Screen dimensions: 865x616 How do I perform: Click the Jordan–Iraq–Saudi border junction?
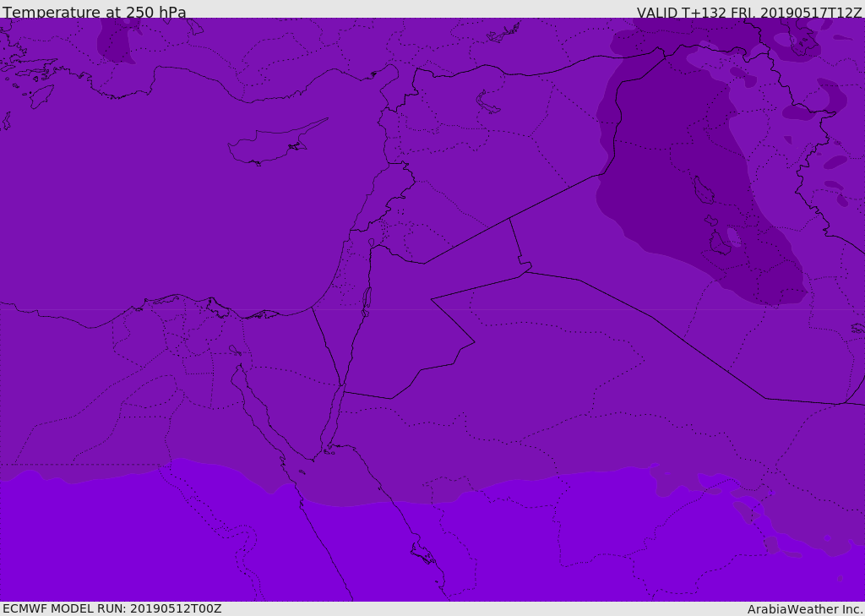[527, 268]
